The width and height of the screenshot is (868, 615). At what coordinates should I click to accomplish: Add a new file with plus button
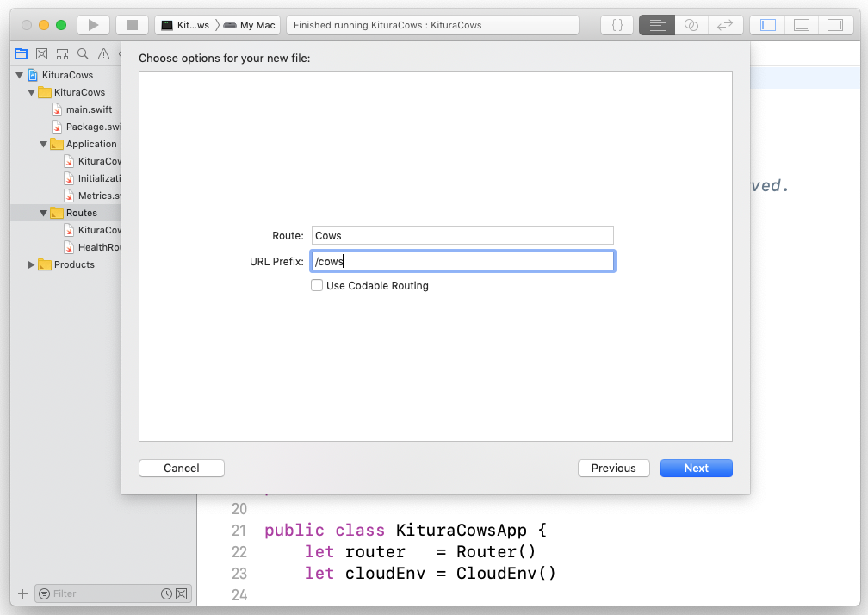[22, 593]
